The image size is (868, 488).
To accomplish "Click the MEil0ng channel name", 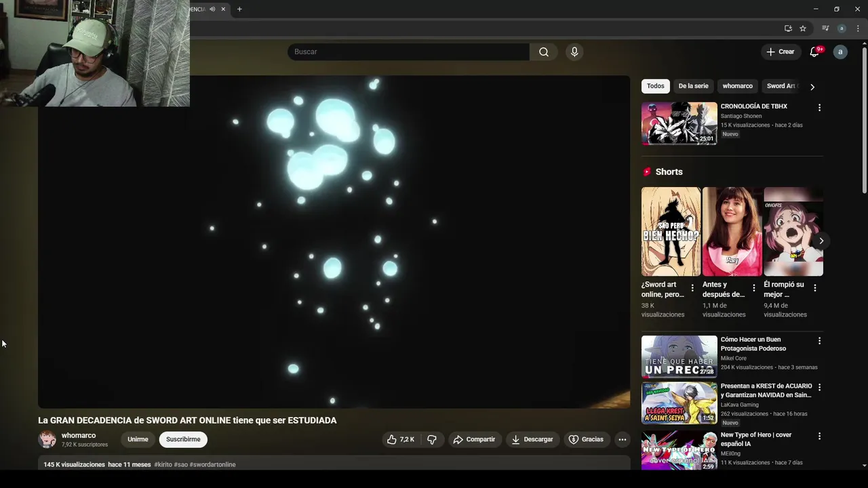I will [x=731, y=454].
